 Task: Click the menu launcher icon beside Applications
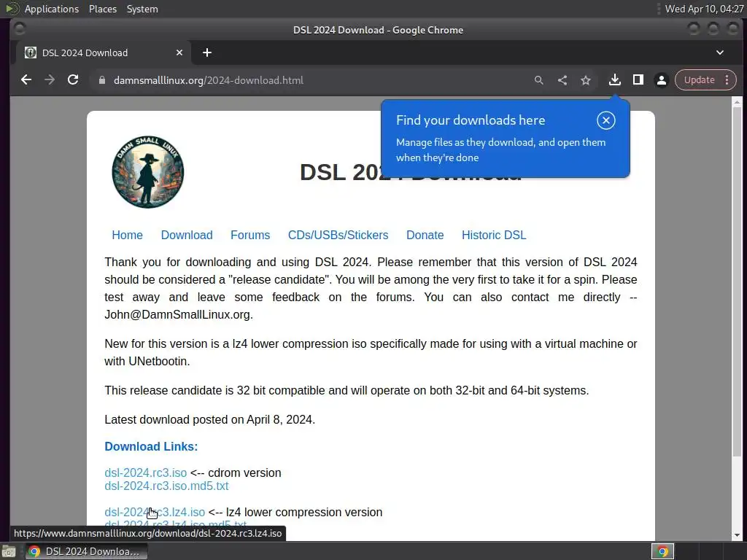(12, 9)
